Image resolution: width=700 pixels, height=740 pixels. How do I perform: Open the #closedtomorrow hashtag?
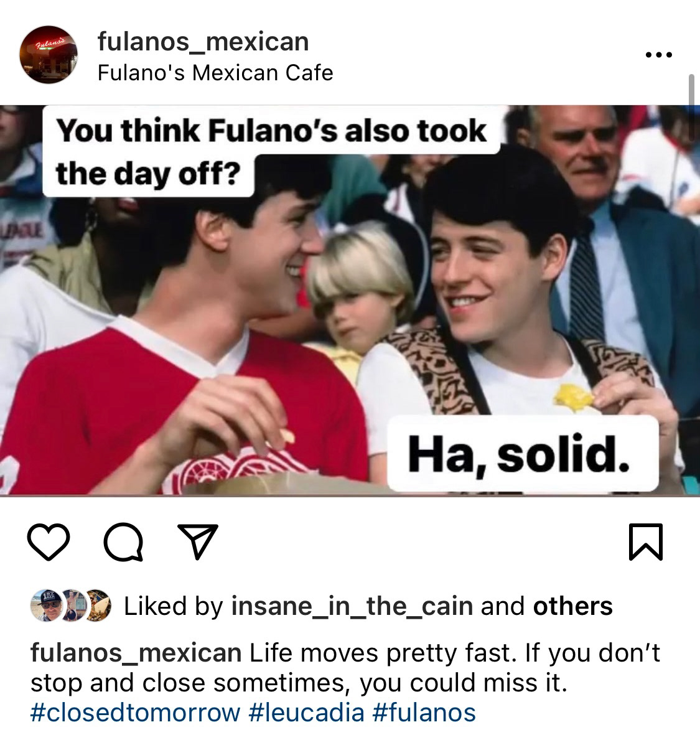(x=136, y=713)
